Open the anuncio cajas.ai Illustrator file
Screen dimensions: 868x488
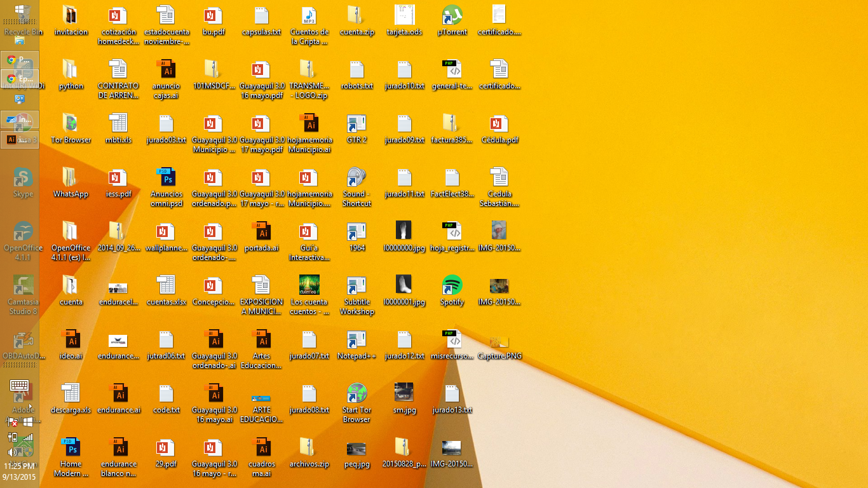click(x=166, y=79)
